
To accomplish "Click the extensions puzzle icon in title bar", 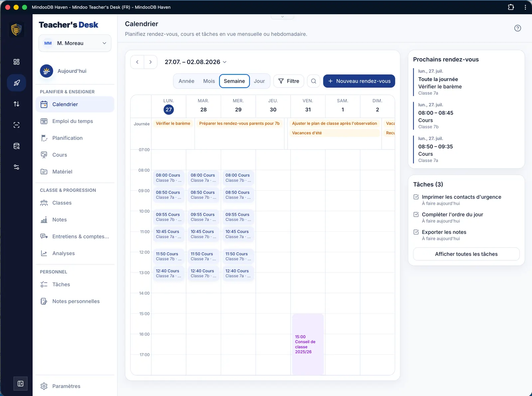I will 511,7.
